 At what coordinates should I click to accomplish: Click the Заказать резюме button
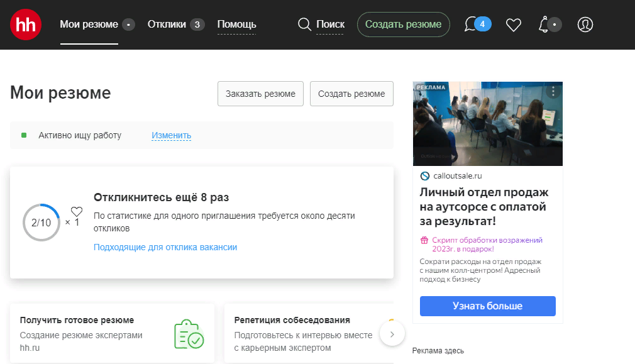[x=260, y=93]
